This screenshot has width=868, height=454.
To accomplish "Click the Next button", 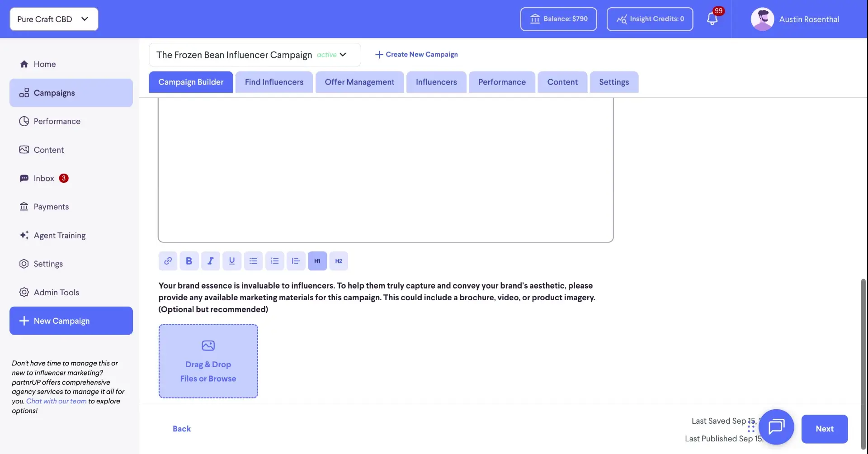I will 825,429.
